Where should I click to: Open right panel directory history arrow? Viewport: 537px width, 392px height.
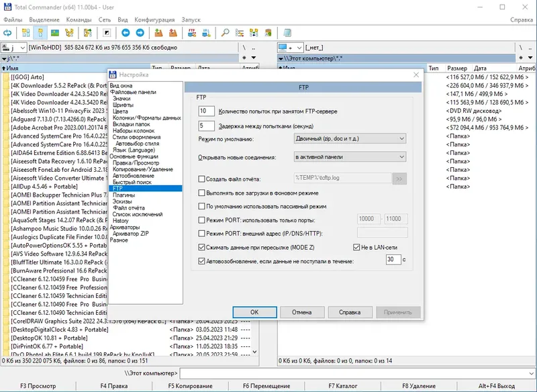(x=530, y=58)
